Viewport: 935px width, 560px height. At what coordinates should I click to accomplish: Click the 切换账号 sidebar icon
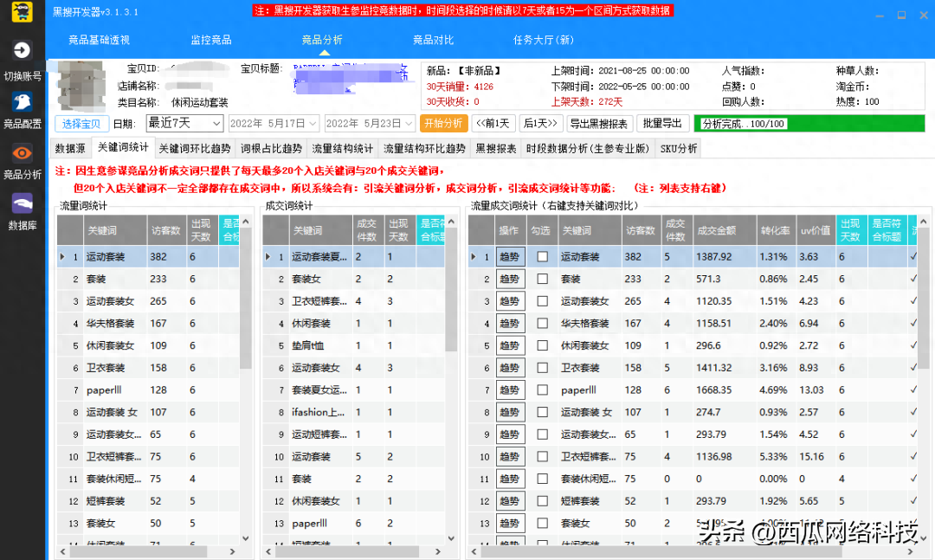(x=23, y=51)
